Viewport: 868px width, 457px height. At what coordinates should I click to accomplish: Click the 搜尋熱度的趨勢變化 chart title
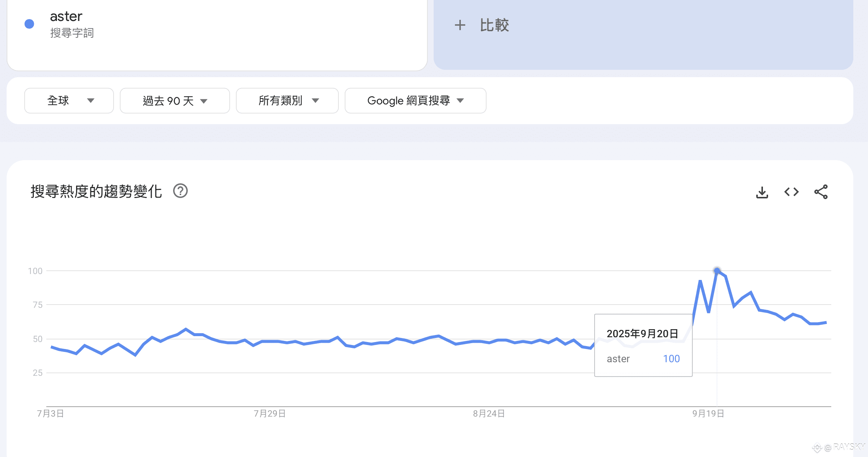pyautogui.click(x=96, y=191)
